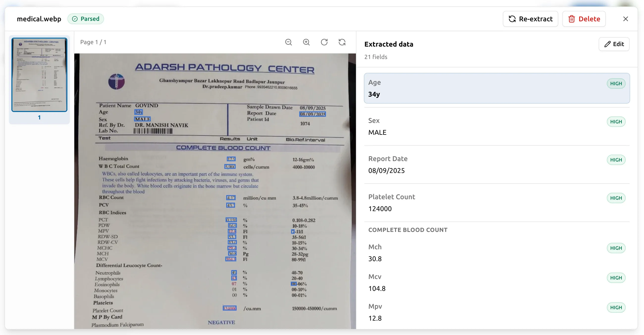Click highlighted Haemoglobin value in document
Image resolution: width=644 pixels, height=335 pixels.
tap(231, 159)
